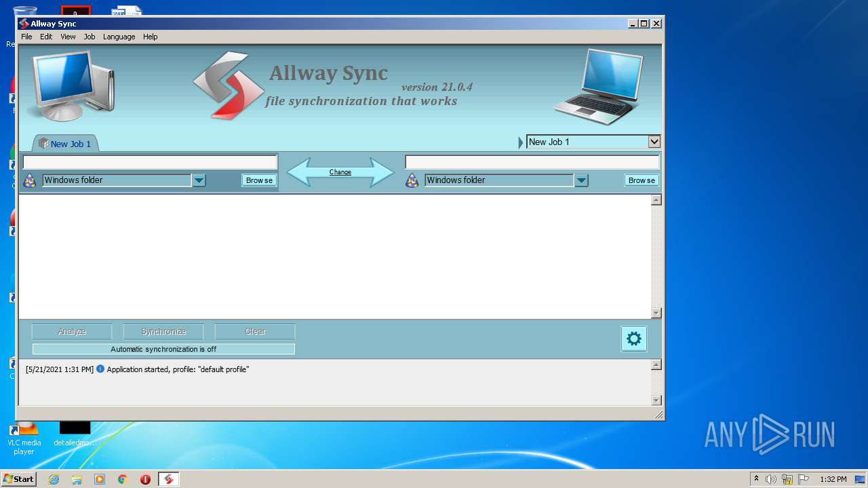Viewport: 868px width, 488px height.
Task: Click the Change sync direction link
Action: tap(340, 172)
